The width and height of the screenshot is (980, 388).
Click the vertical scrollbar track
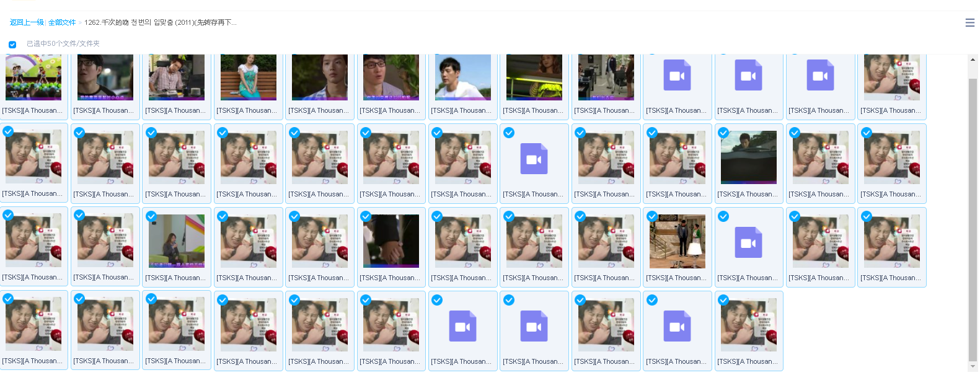tap(973, 217)
